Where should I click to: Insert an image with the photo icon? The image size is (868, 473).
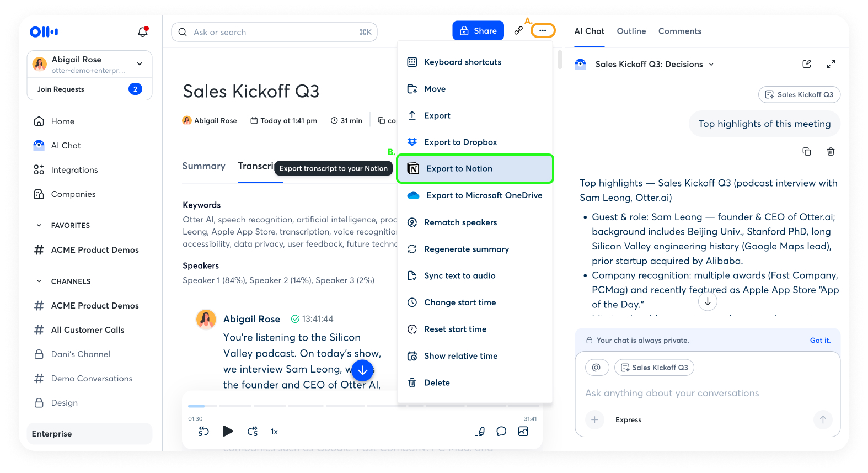(523, 432)
